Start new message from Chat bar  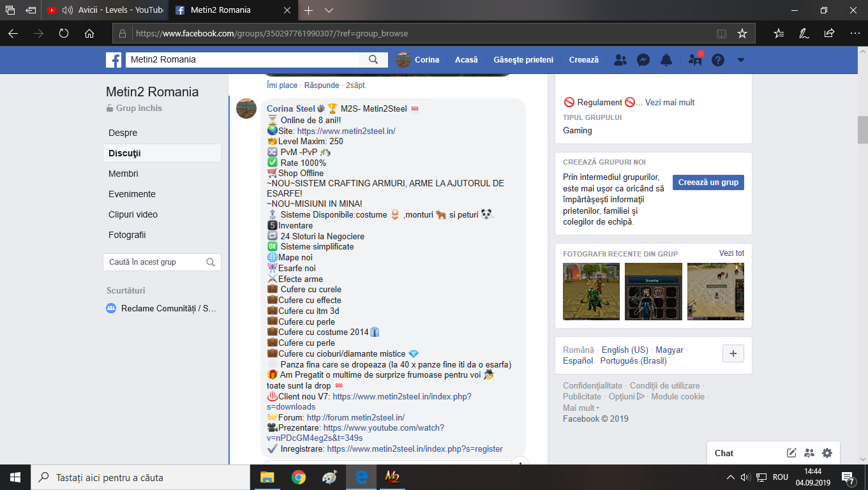791,453
